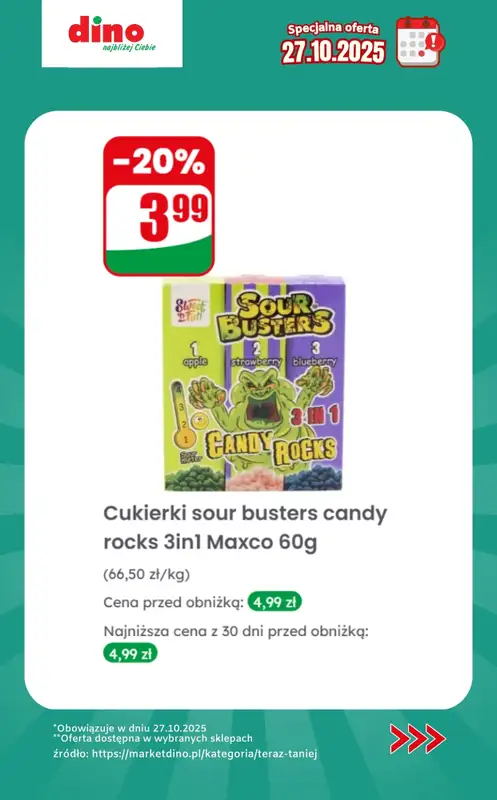This screenshot has width=497, height=800.
Task: Open the marketdino.pl source link
Action: 204,754
